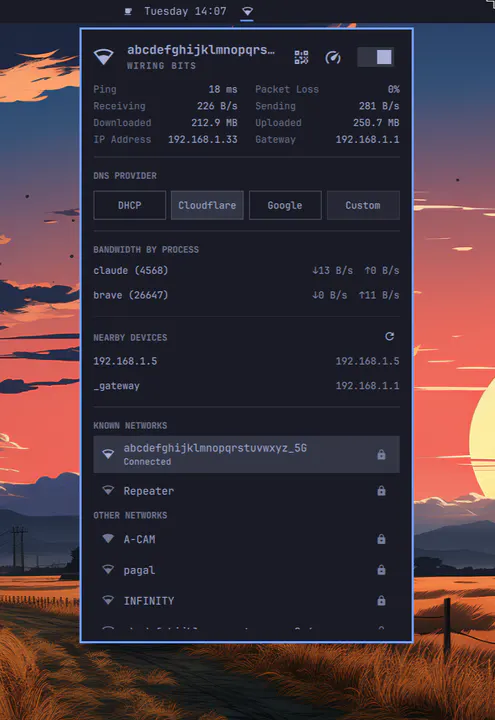Click the Wi-Fi icon of connected network
495x720 pixels.
point(108,454)
